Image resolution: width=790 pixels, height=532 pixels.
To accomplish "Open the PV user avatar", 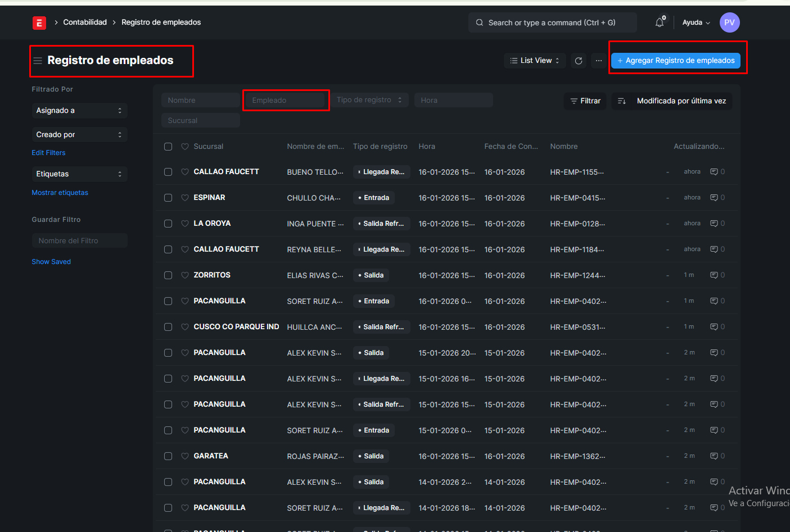I will click(729, 22).
